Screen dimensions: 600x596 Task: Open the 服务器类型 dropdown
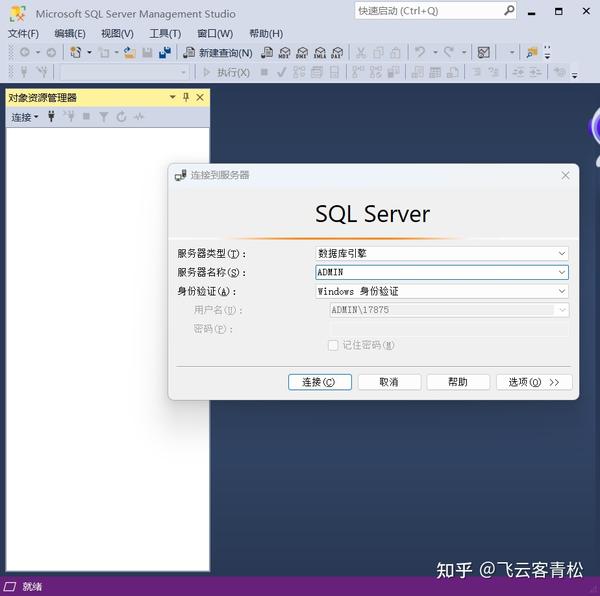(442, 253)
